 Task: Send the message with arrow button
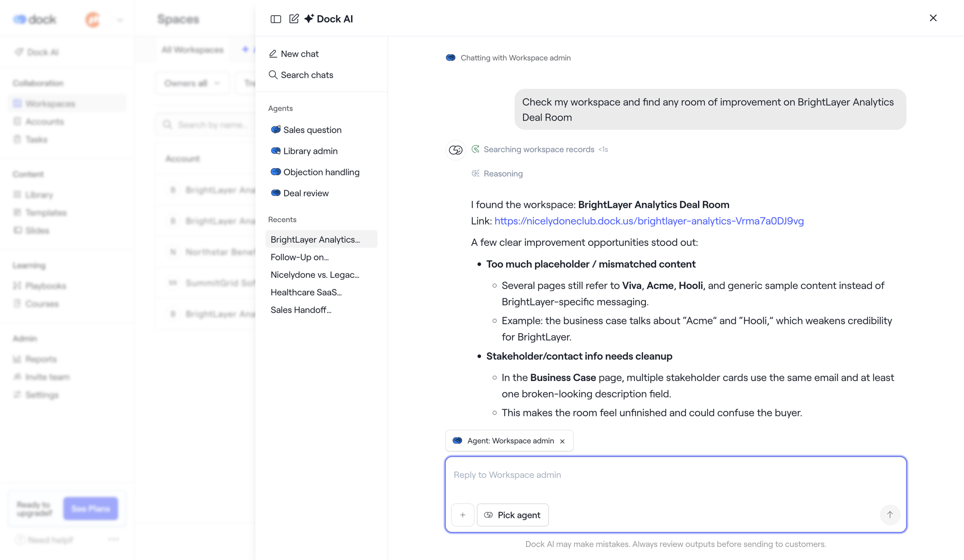[890, 515]
